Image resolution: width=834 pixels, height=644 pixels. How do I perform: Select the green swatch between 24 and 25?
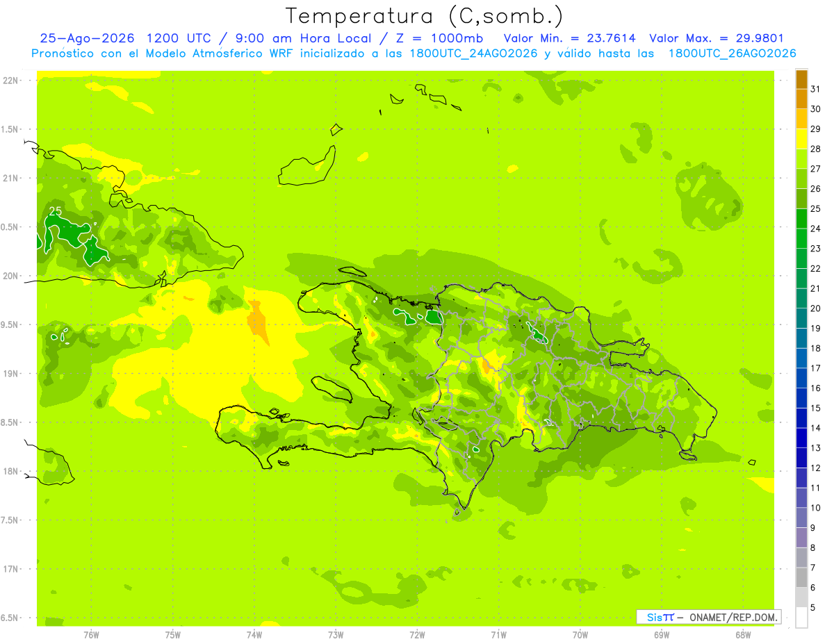(x=801, y=219)
